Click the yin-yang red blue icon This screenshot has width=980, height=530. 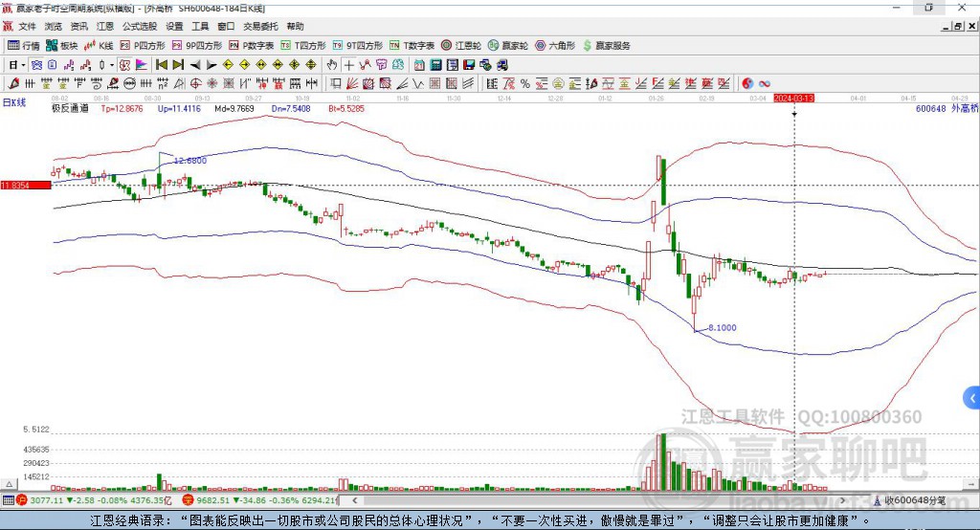point(747,84)
